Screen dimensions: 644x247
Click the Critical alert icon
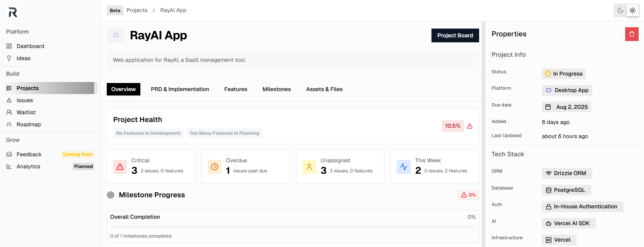(x=120, y=167)
